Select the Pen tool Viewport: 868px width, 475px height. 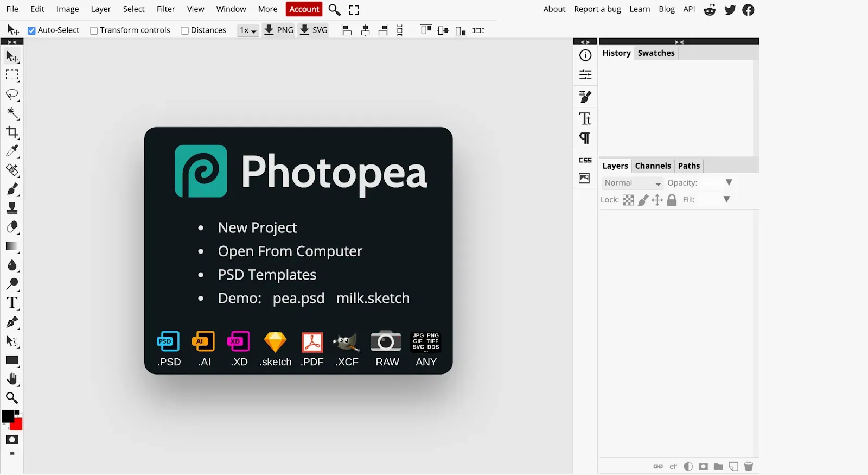(x=12, y=322)
